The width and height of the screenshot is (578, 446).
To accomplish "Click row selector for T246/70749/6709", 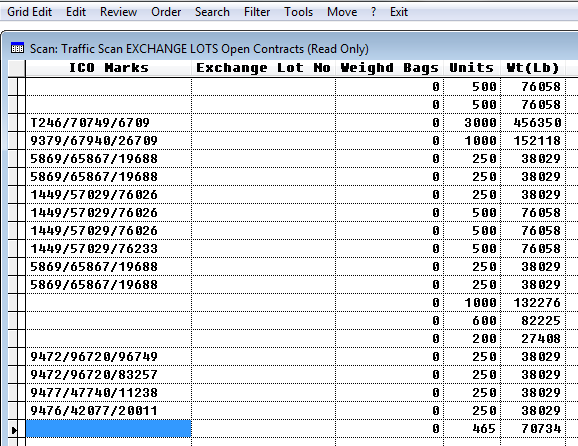I will tap(13, 123).
